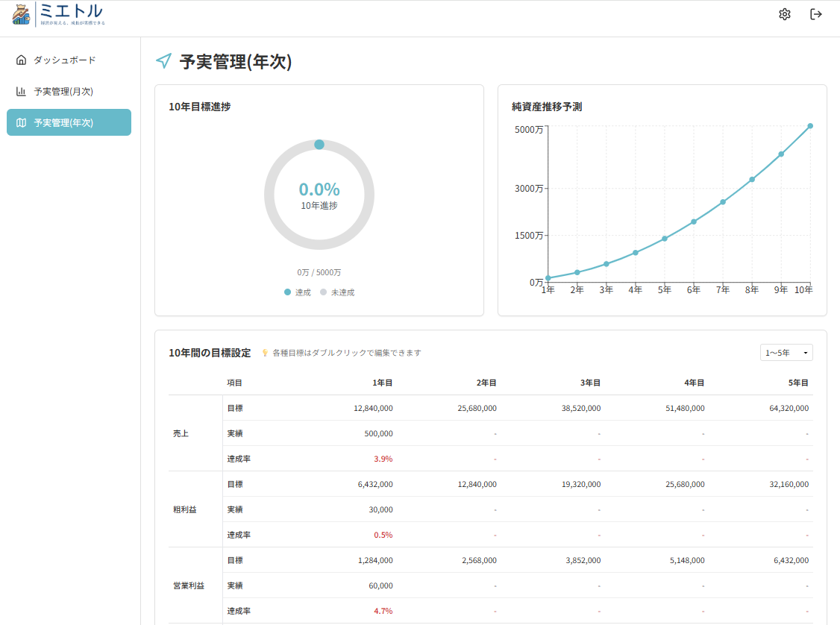Image resolution: width=840 pixels, height=625 pixels.
Task: Open 予実管理(月次) from the sidebar
Action: tap(63, 91)
